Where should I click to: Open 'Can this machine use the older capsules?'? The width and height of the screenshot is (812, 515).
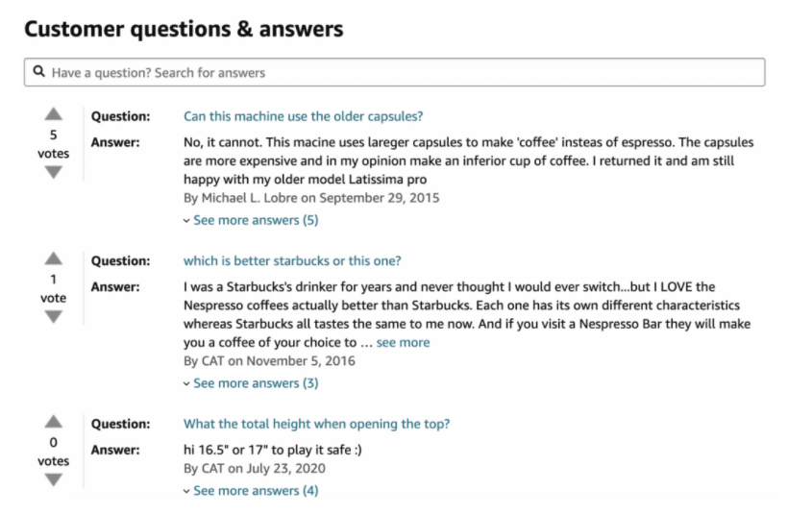(x=303, y=116)
